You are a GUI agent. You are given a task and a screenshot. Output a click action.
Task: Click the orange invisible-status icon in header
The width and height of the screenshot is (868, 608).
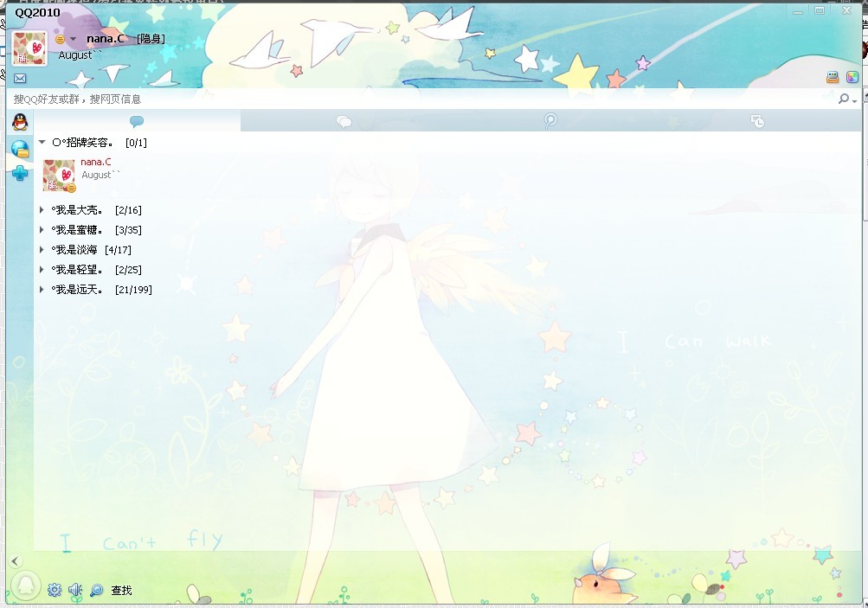[x=60, y=39]
